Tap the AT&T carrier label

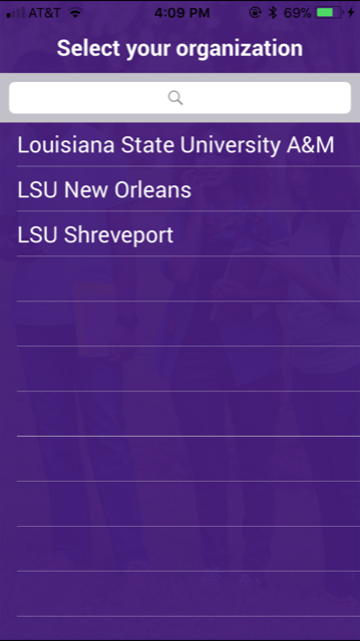pos(45,13)
